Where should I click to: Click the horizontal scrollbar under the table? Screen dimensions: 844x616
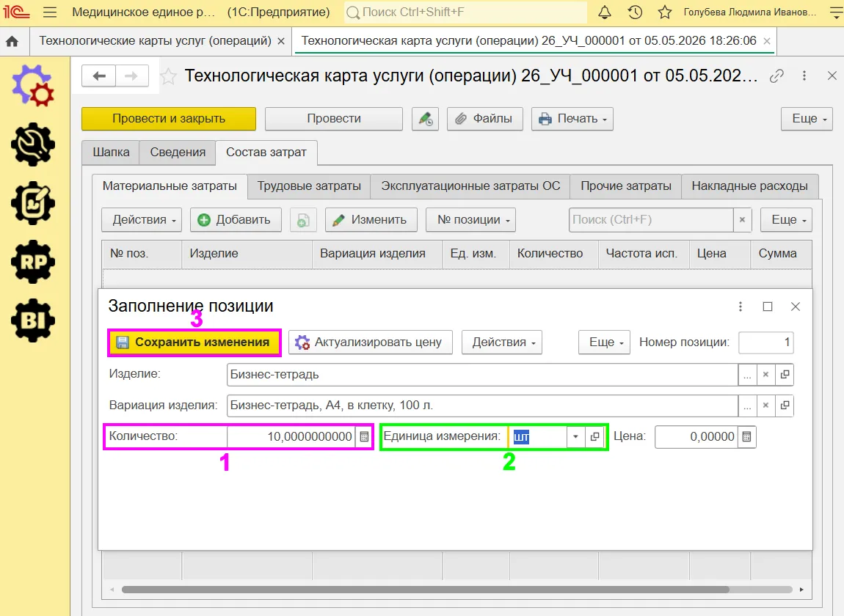pos(425,590)
